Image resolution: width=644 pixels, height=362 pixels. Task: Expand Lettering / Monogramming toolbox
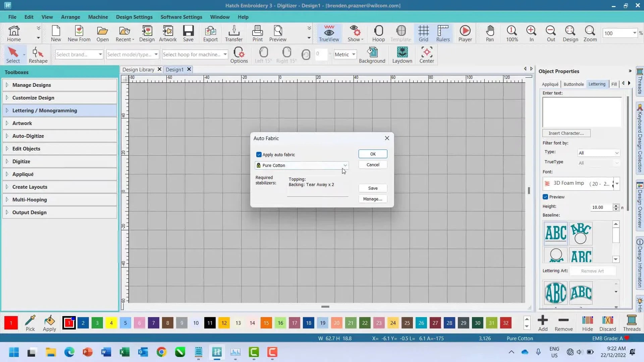tap(60, 110)
